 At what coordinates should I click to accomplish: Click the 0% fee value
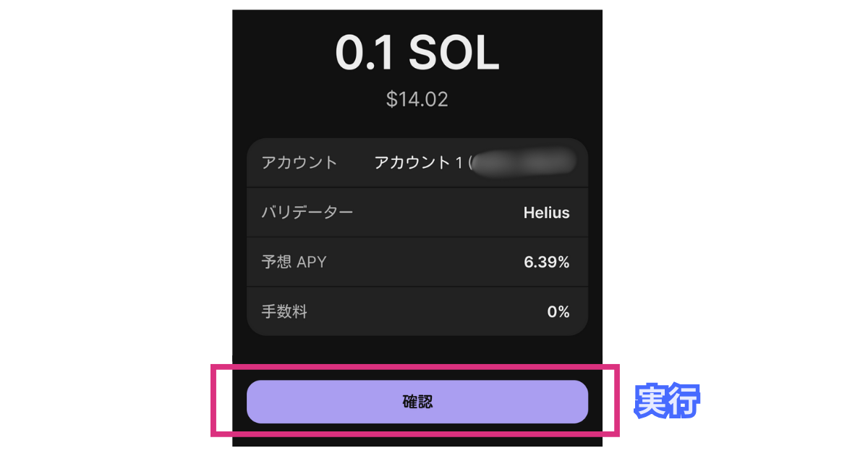pyautogui.click(x=558, y=312)
